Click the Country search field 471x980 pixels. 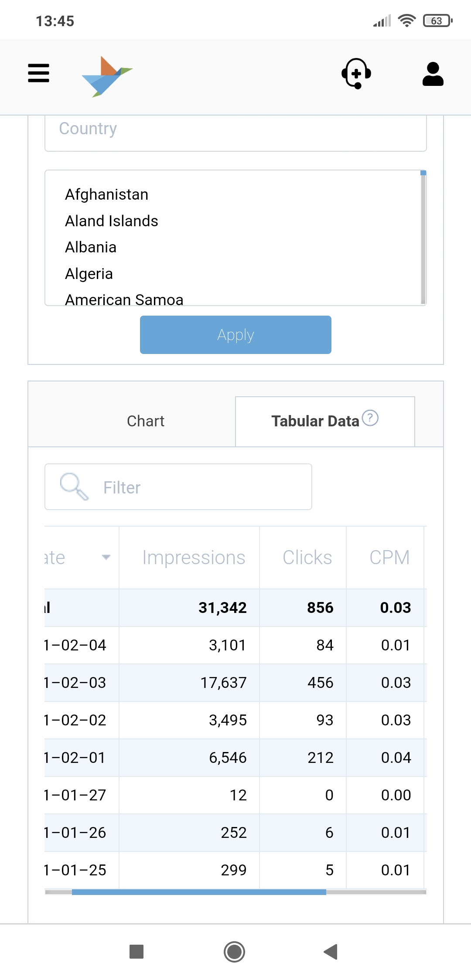point(235,130)
